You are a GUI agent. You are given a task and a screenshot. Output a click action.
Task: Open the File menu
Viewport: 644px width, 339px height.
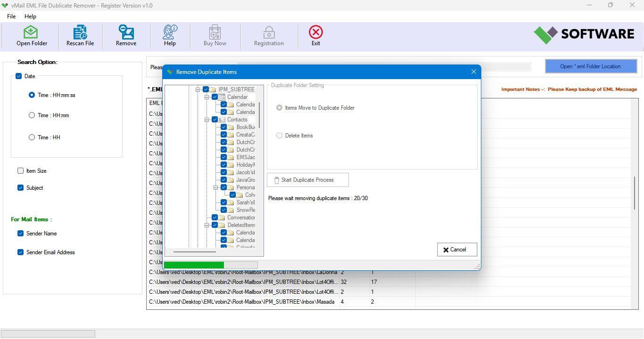tap(11, 16)
